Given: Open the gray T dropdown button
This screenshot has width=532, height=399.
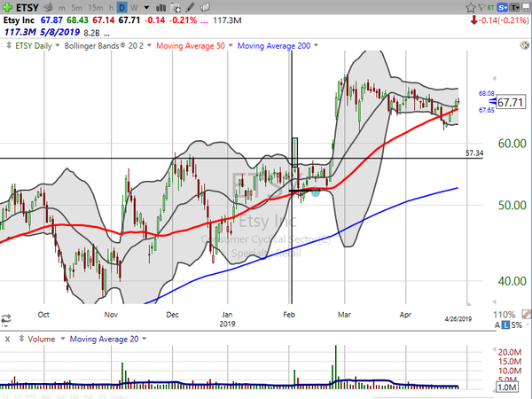Looking at the screenshot, I should 514,7.
